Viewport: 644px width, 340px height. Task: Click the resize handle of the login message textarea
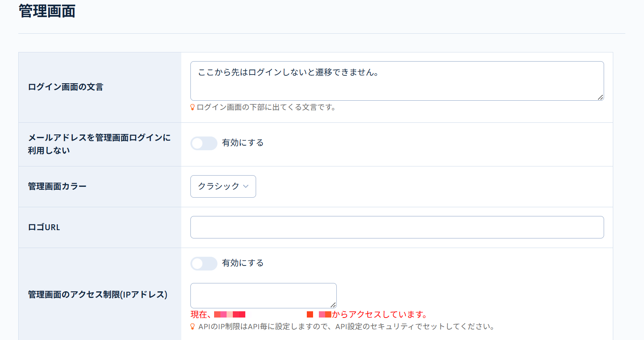coord(601,97)
